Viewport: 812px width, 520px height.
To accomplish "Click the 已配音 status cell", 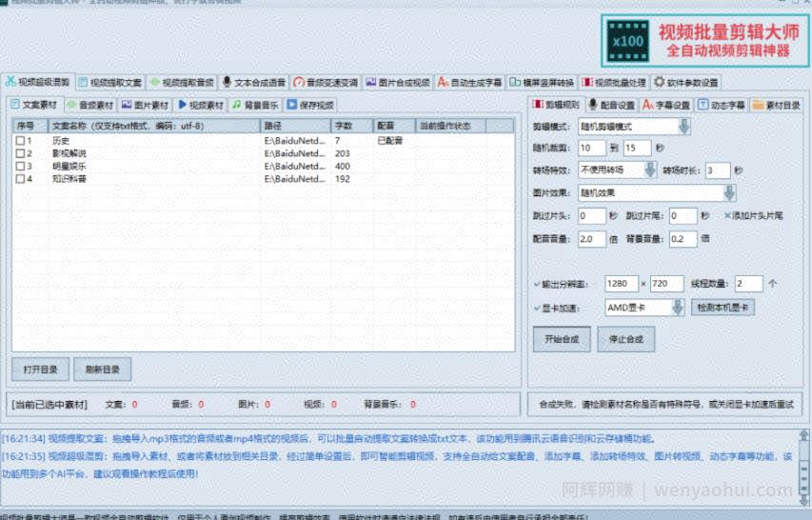I will coord(390,140).
